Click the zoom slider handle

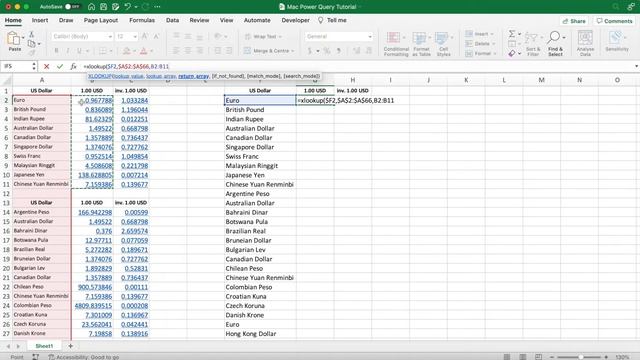coord(580,357)
